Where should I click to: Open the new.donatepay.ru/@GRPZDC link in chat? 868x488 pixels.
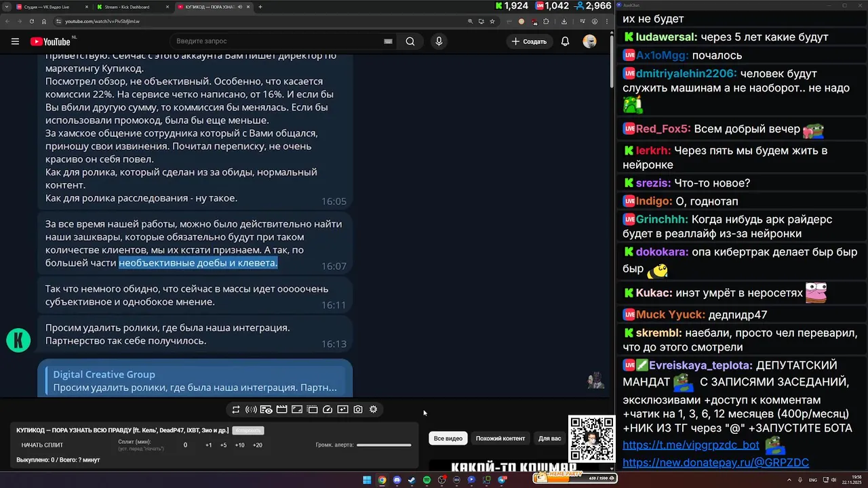point(715,463)
